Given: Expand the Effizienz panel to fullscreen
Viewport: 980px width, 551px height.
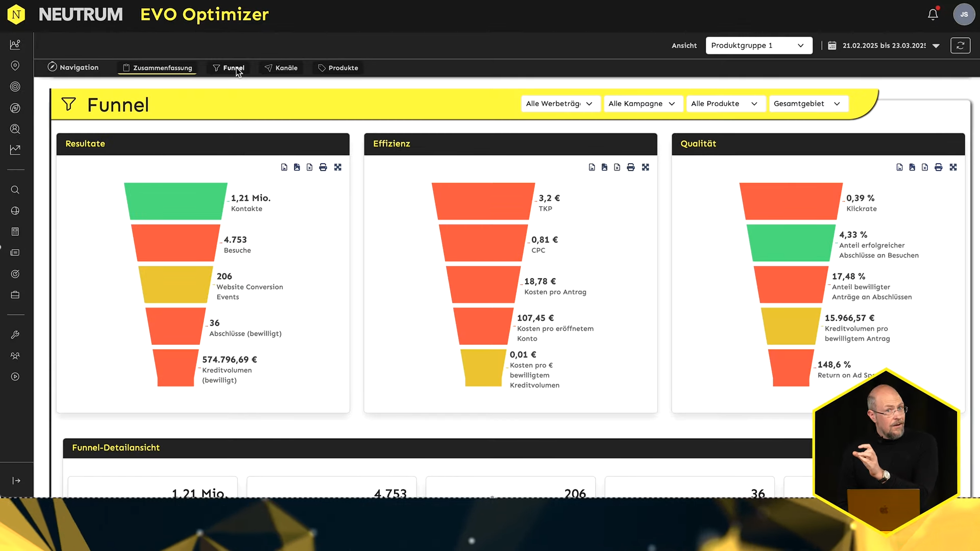Looking at the screenshot, I should (x=646, y=167).
